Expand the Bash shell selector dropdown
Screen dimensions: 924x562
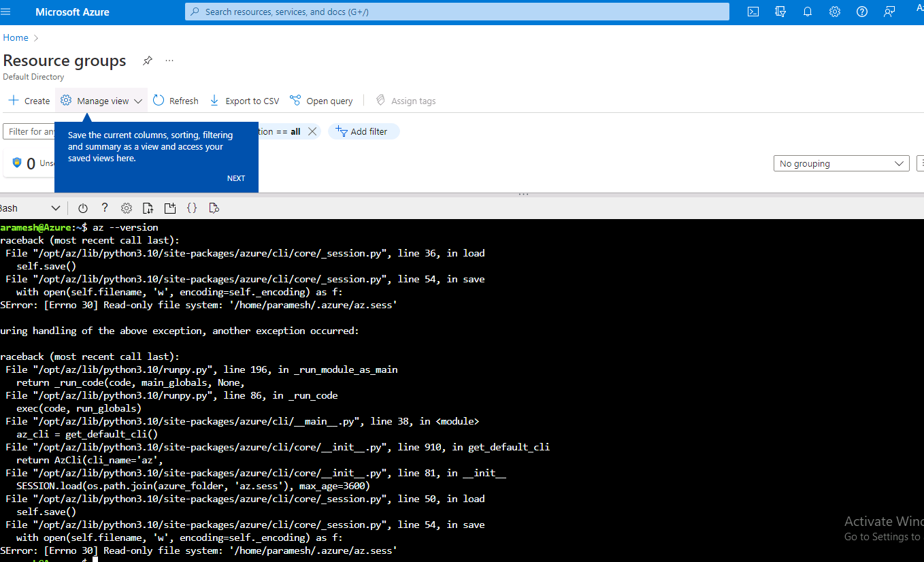56,208
